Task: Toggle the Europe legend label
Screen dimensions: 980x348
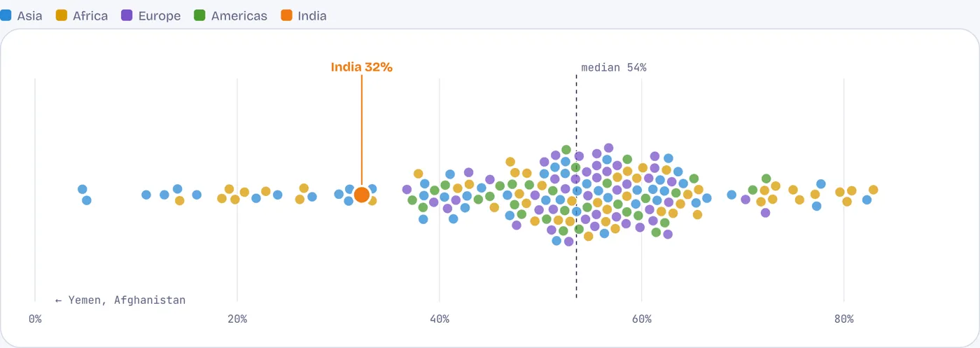Action: pyautogui.click(x=159, y=15)
